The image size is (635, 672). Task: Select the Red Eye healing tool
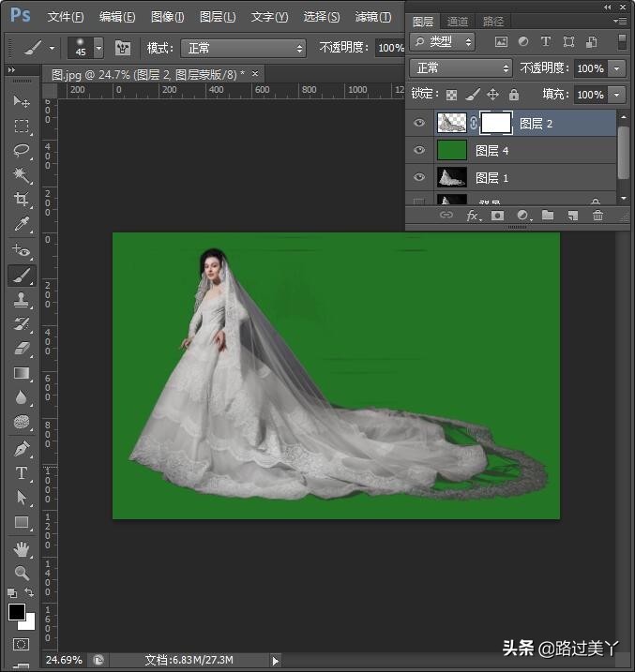(21, 251)
